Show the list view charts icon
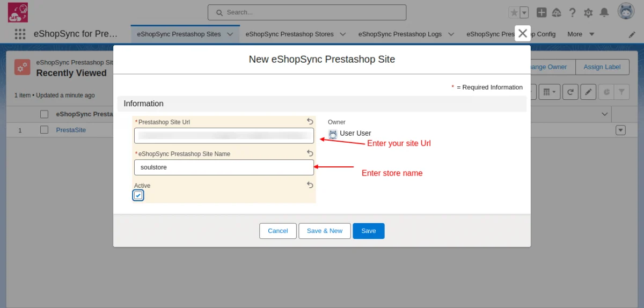The height and width of the screenshot is (308, 644). [606, 92]
